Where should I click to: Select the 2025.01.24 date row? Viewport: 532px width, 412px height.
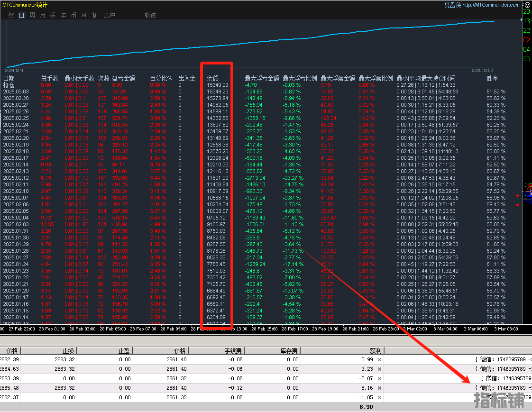(16, 264)
